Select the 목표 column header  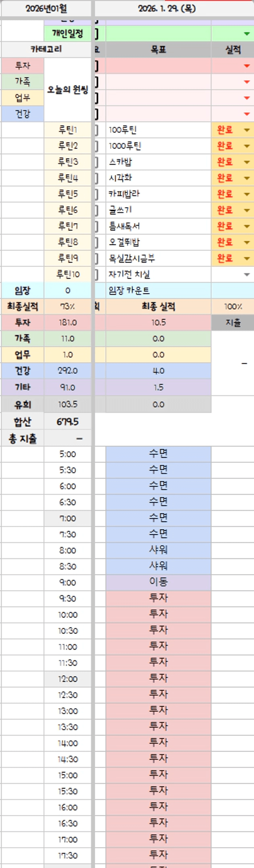pyautogui.click(x=158, y=50)
